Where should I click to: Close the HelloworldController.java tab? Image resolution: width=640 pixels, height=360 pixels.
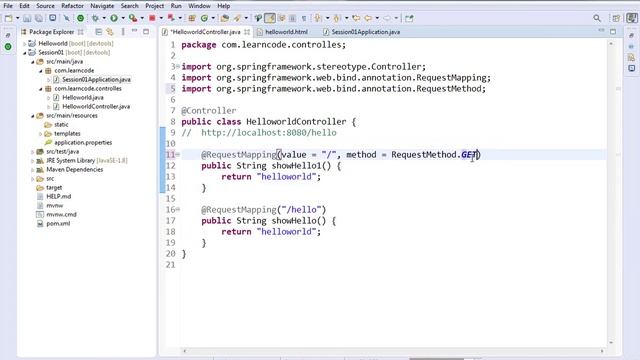(247, 32)
